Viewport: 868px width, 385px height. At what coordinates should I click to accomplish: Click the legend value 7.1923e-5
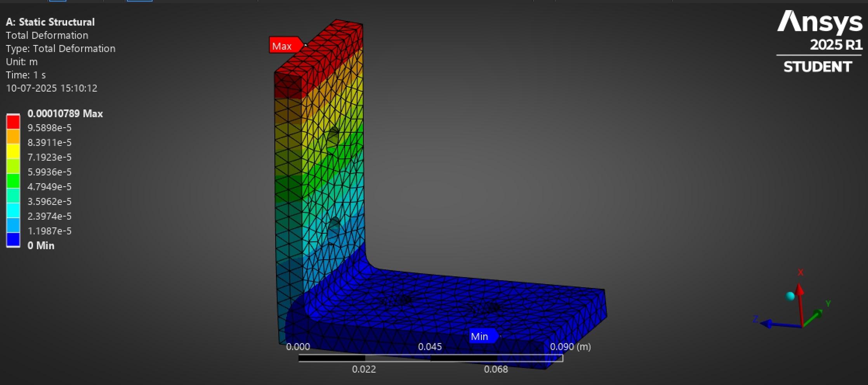[x=49, y=157]
